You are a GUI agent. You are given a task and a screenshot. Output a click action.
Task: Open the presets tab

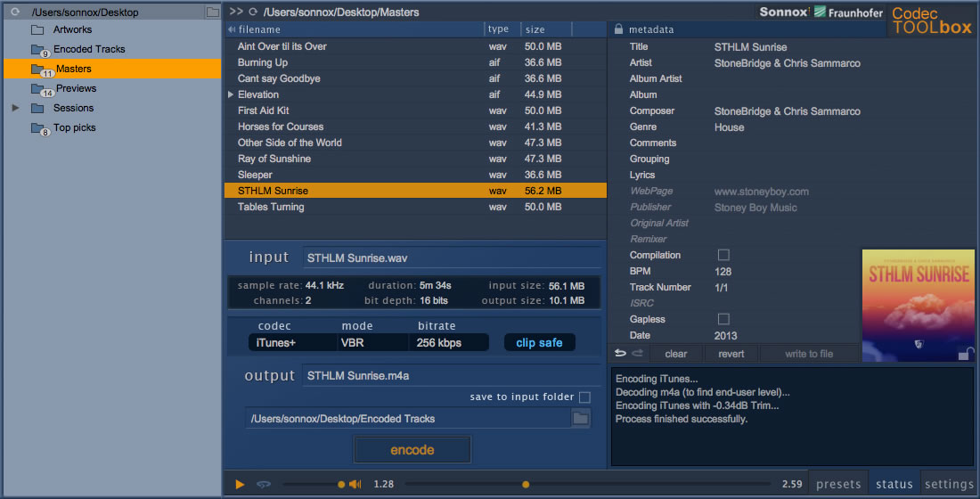838,484
